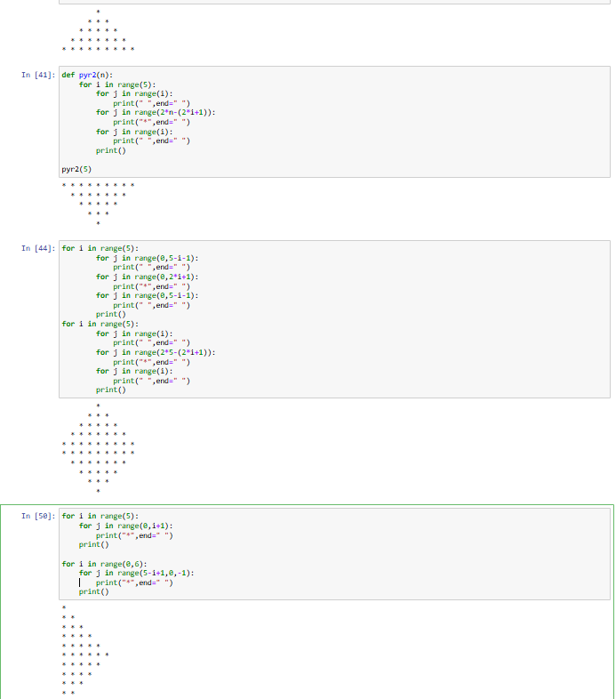Place cursor on 'def pyr2(n):' line

click(87, 75)
